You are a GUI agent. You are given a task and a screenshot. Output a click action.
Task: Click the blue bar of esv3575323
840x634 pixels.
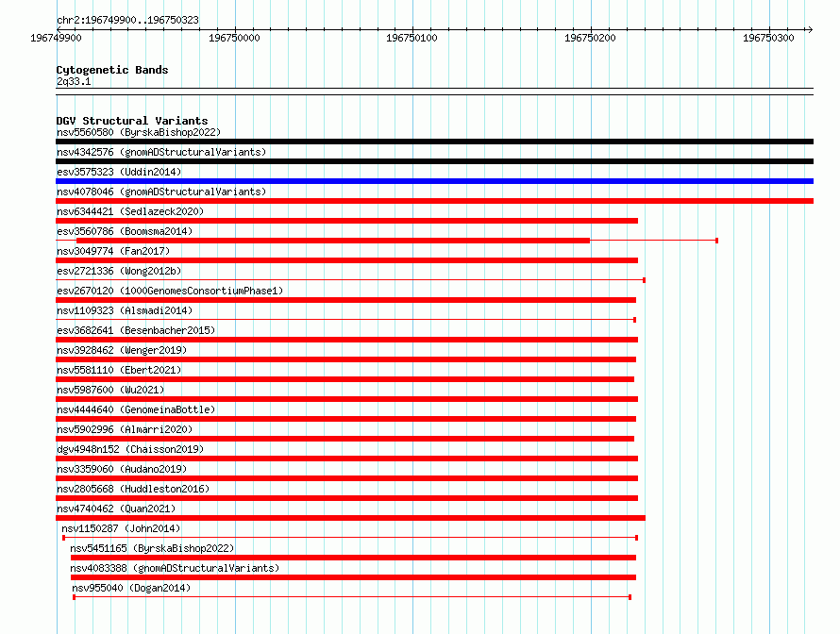click(434, 181)
